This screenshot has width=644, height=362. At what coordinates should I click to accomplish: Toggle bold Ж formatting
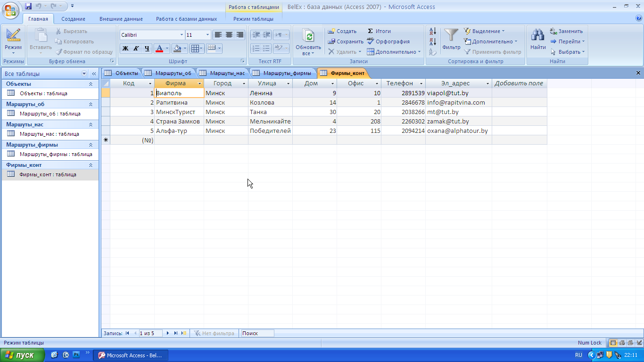pyautogui.click(x=125, y=48)
